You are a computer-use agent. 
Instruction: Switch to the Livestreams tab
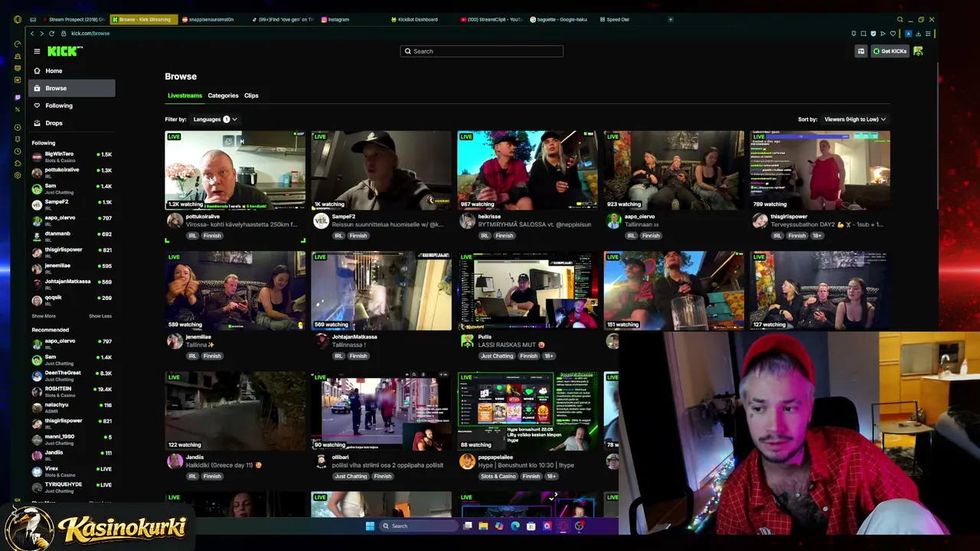[x=185, y=96]
